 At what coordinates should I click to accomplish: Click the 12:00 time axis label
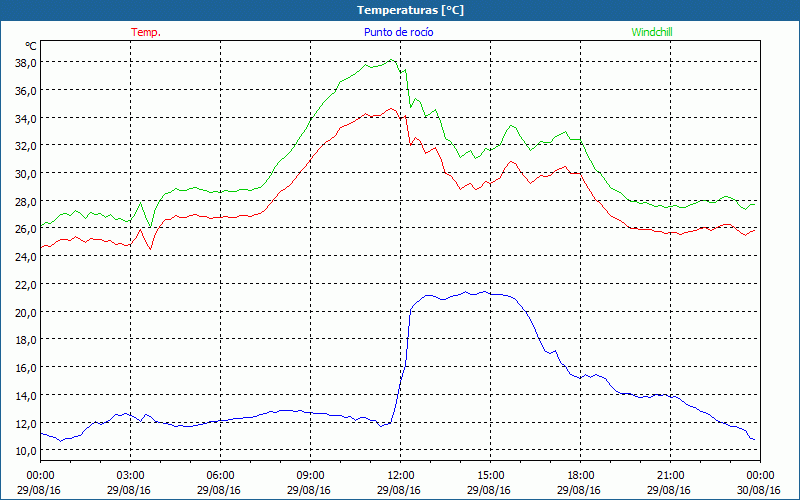(x=401, y=476)
